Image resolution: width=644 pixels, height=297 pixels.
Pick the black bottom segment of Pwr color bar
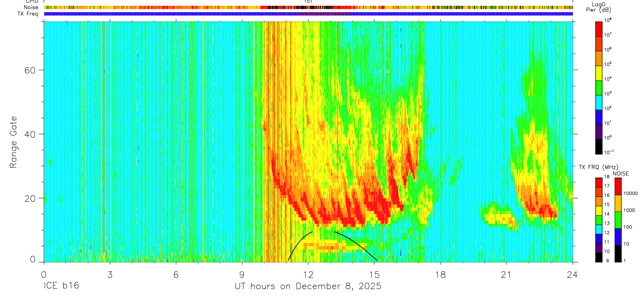pyautogui.click(x=599, y=146)
